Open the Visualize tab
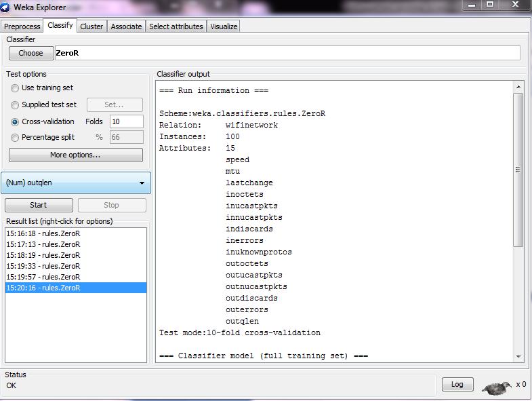 tap(224, 26)
